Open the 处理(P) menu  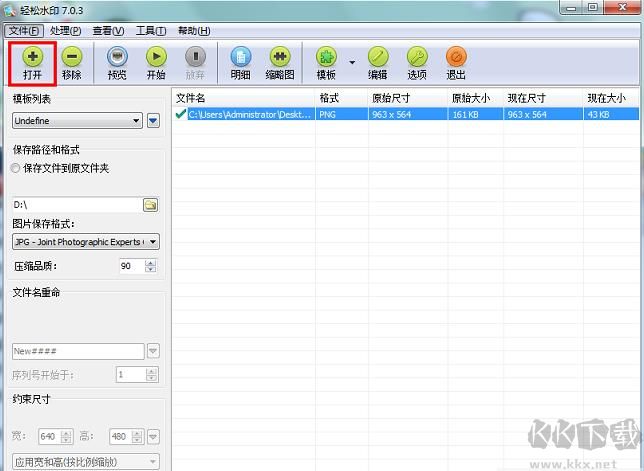(x=66, y=31)
